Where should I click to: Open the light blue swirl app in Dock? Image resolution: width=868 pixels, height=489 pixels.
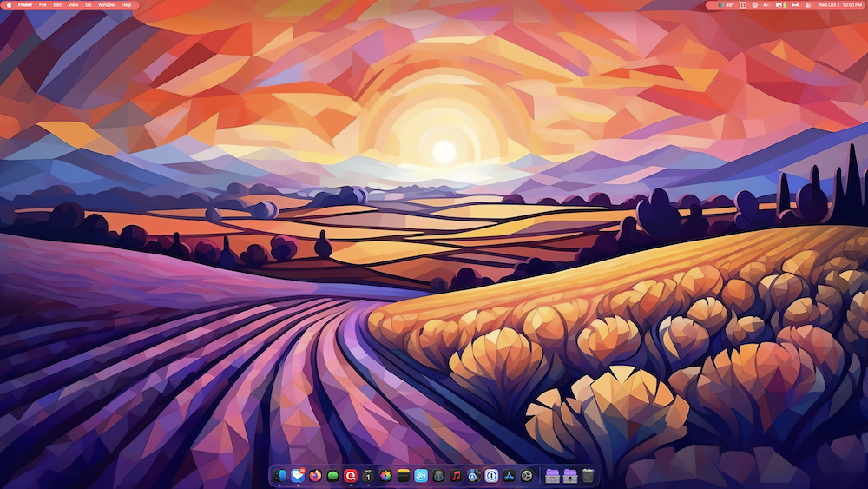coord(421,476)
